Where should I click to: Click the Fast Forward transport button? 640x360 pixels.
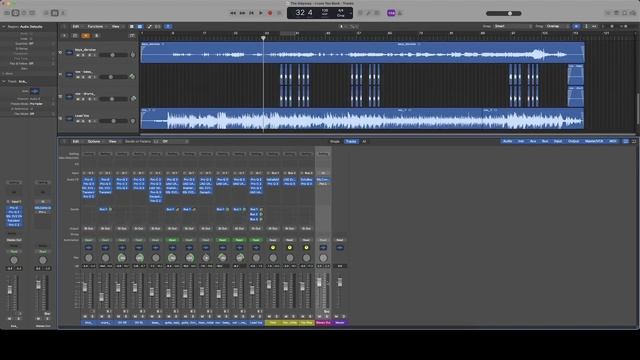click(x=242, y=13)
